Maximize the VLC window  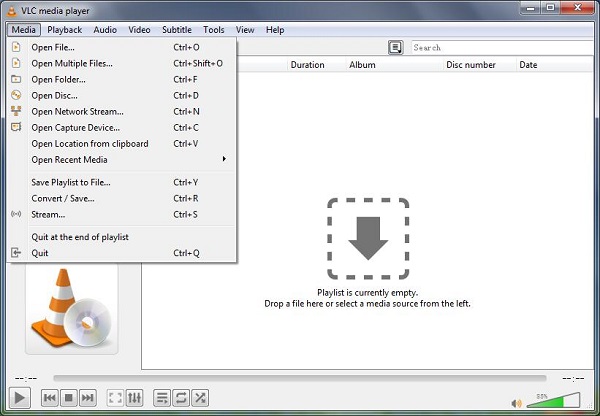click(x=550, y=8)
